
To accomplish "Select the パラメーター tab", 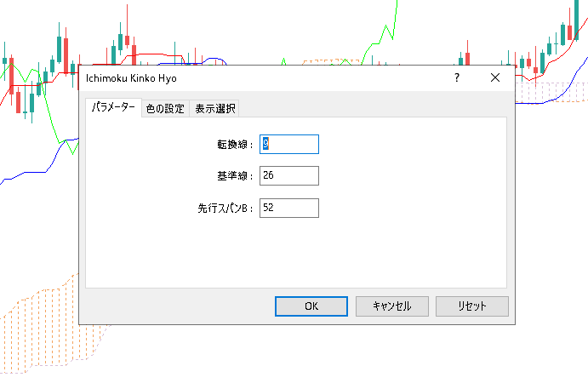I will point(113,107).
